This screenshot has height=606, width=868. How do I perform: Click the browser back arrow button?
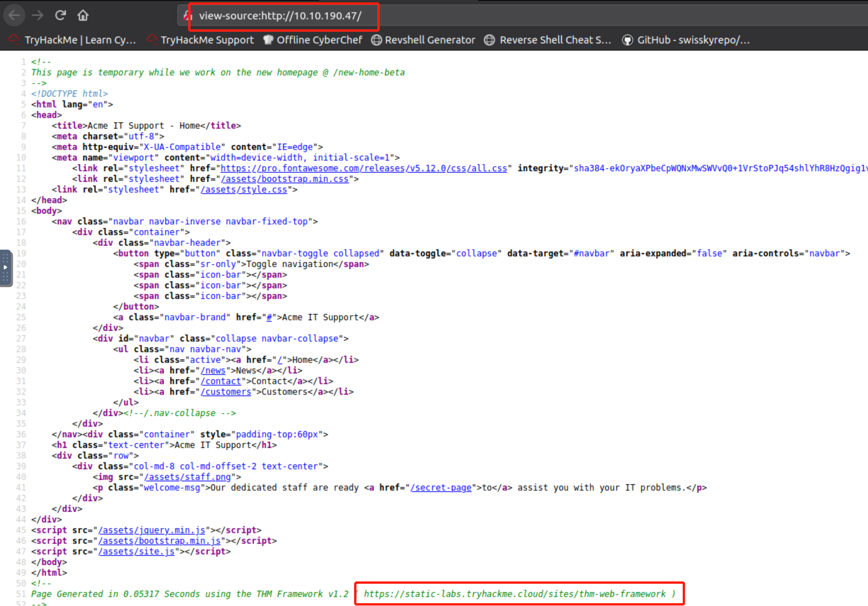(14, 16)
